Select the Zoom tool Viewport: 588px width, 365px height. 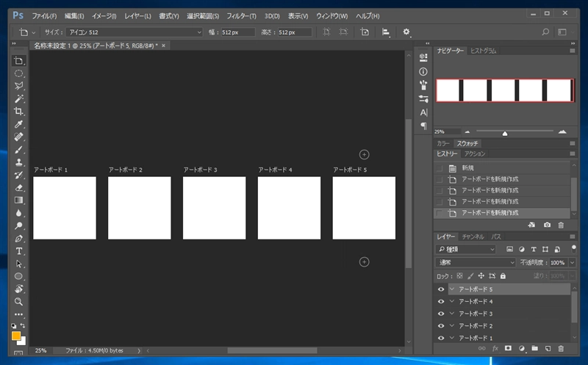(19, 301)
